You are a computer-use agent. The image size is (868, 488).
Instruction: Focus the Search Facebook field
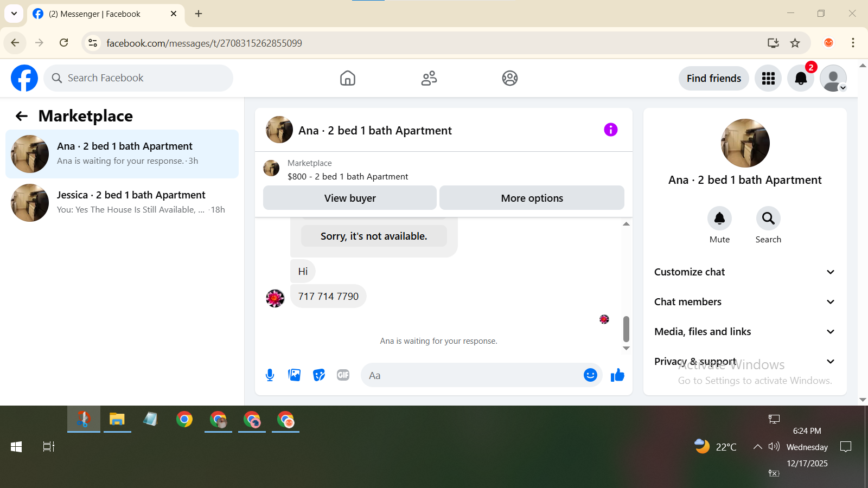(x=138, y=78)
